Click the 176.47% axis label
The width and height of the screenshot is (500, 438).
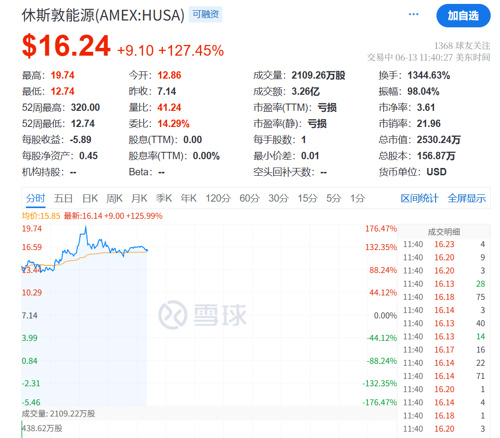(381, 229)
